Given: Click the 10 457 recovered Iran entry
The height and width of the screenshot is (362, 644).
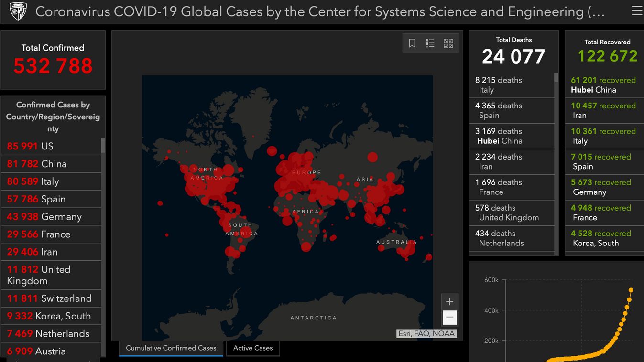Looking at the screenshot, I should [604, 110].
